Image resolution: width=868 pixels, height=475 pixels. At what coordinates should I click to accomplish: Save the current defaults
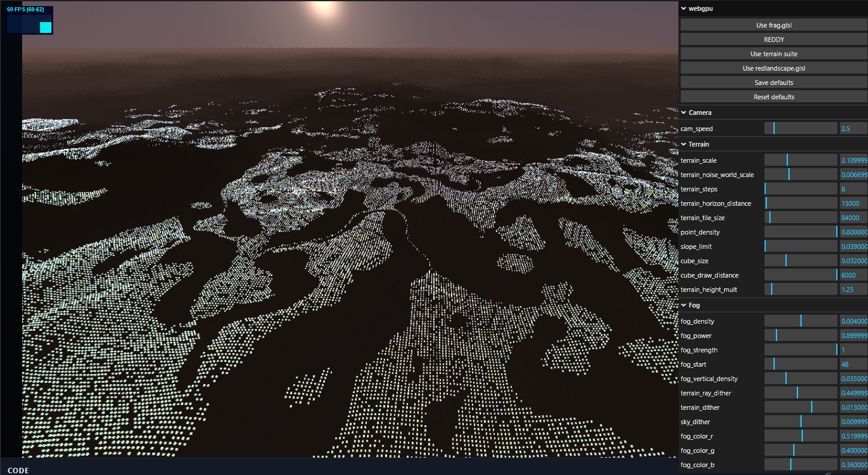pyautogui.click(x=773, y=82)
